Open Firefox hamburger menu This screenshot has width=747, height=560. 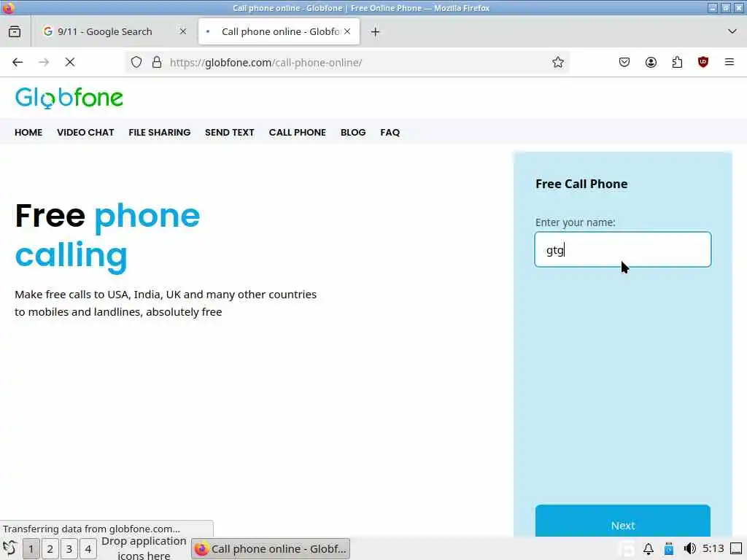(729, 62)
